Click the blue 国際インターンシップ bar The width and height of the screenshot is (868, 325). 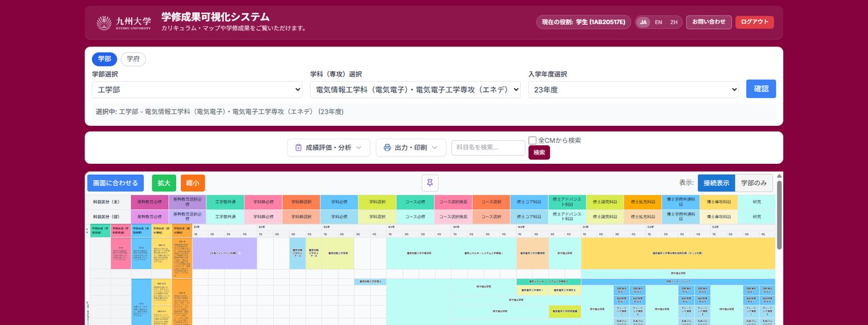click(x=678, y=282)
